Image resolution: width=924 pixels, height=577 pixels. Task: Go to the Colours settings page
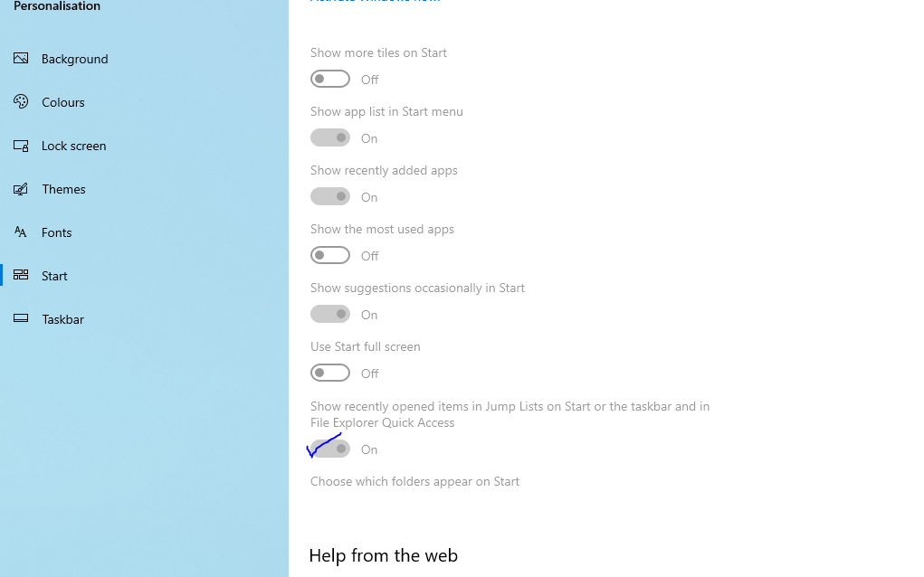tap(63, 102)
